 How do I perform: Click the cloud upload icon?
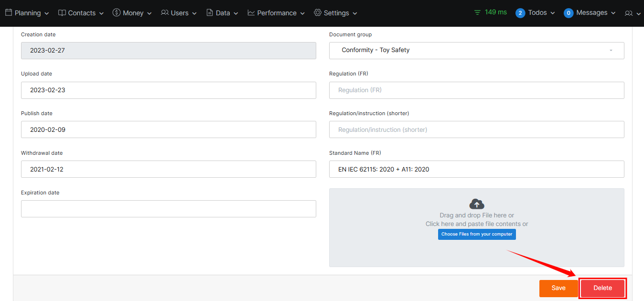pos(477,204)
